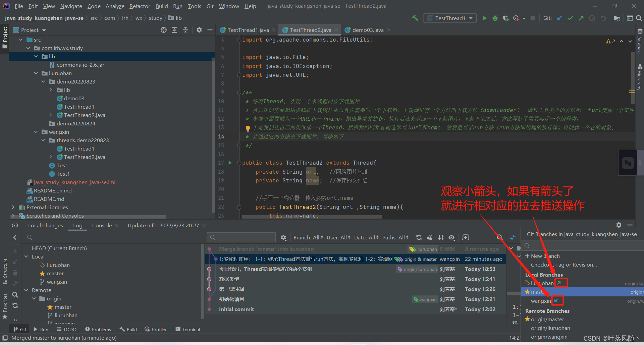644x345 pixels.
Task: Click the run gutter arrow beside the class declaration
Action: click(230, 163)
